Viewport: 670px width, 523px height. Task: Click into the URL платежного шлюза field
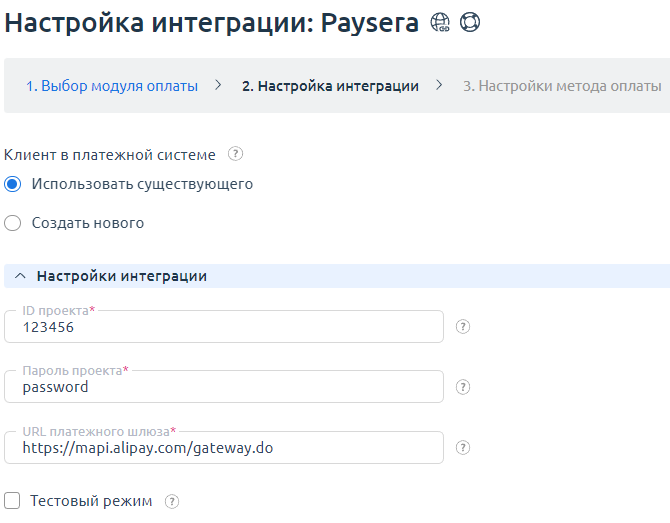224,449
